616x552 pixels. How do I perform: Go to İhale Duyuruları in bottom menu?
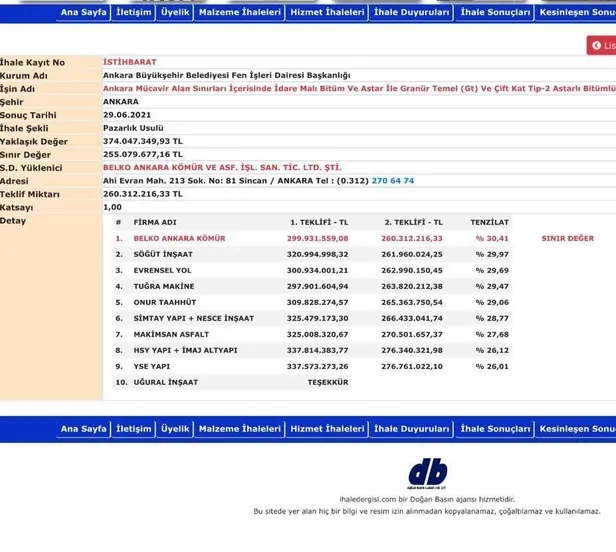[411, 429]
